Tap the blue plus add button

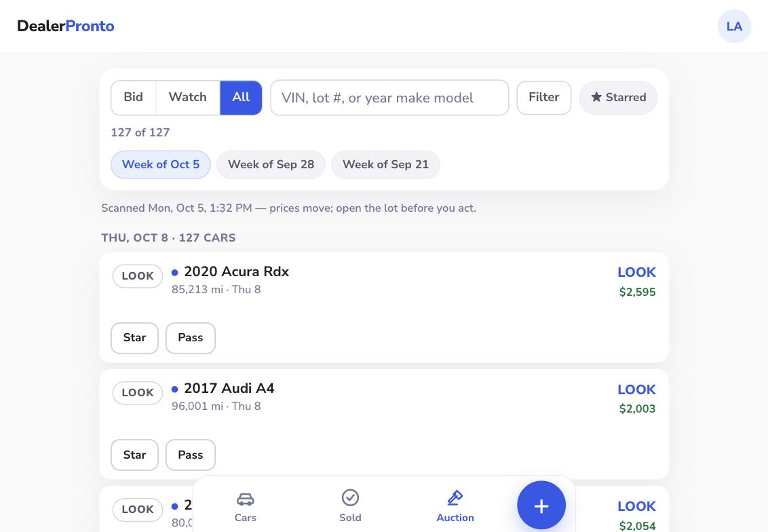tap(541, 505)
